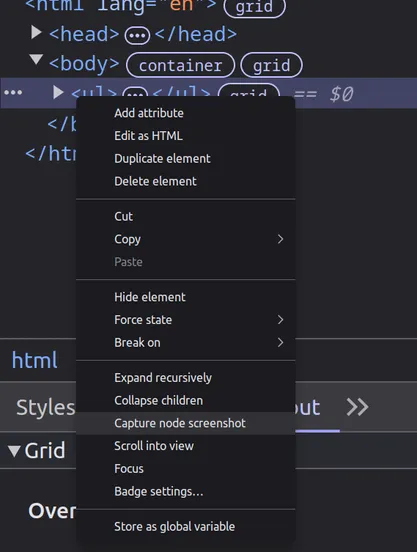The height and width of the screenshot is (552, 417).
Task: Click Duplicate element
Action: 185,158
